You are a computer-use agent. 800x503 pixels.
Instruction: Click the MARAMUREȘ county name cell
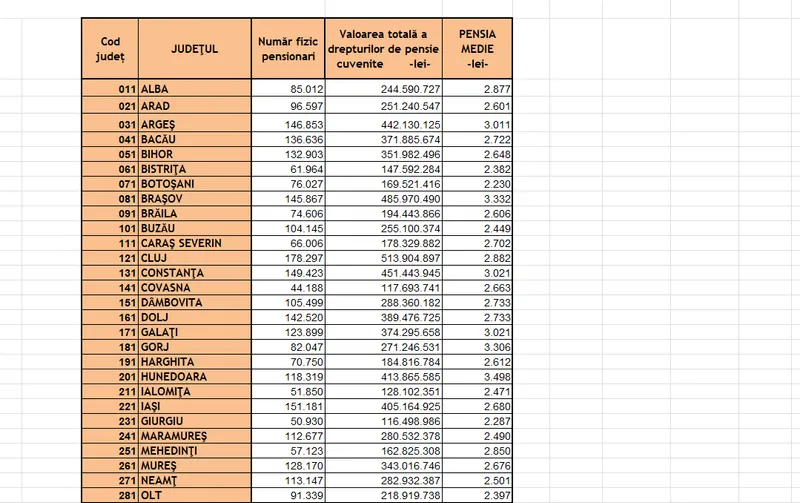[194, 436]
